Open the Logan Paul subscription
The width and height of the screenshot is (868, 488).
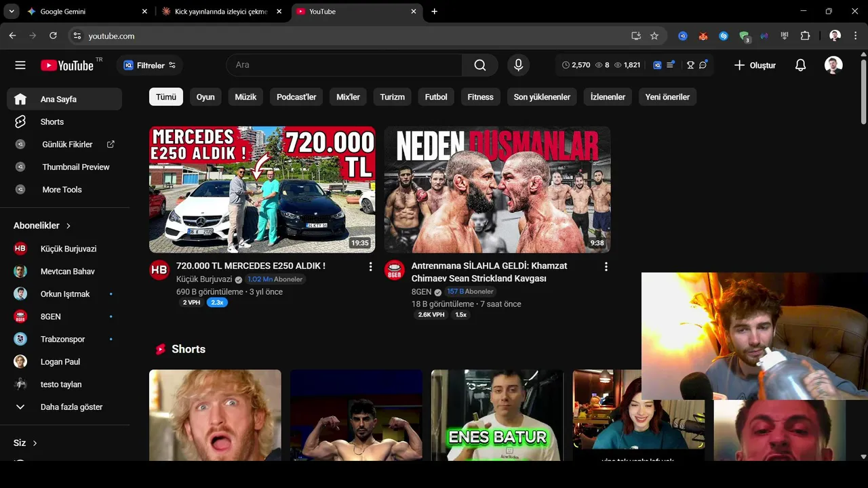click(x=64, y=362)
